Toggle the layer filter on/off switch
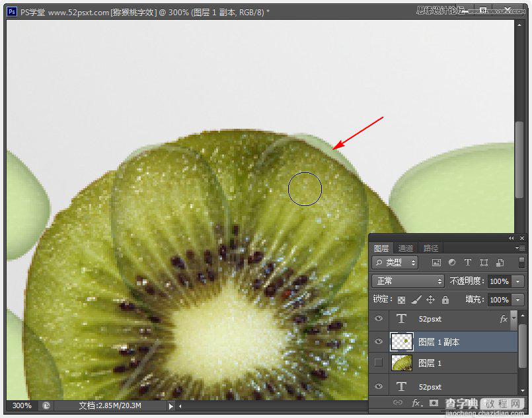 tap(521, 262)
